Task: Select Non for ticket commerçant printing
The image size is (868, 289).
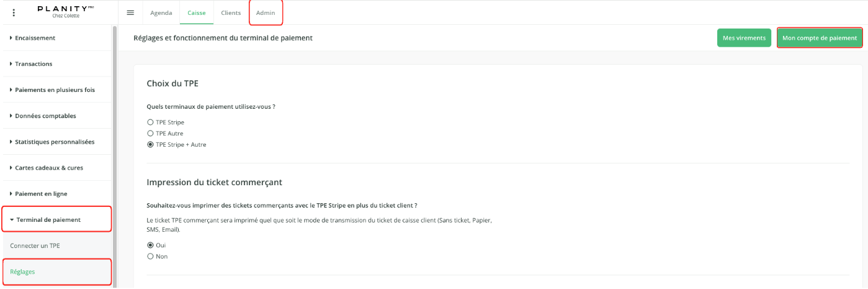Action: pyautogui.click(x=150, y=256)
